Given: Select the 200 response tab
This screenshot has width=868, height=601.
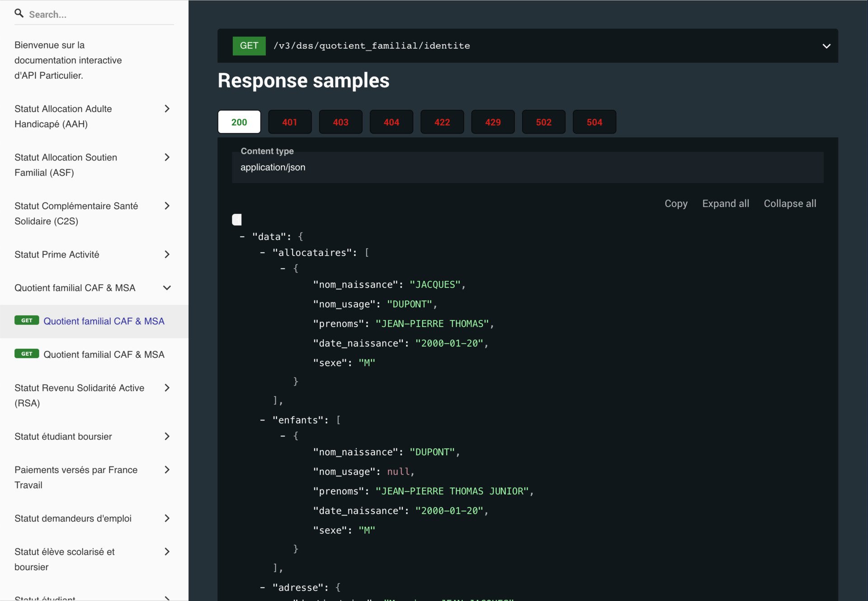Looking at the screenshot, I should point(239,122).
